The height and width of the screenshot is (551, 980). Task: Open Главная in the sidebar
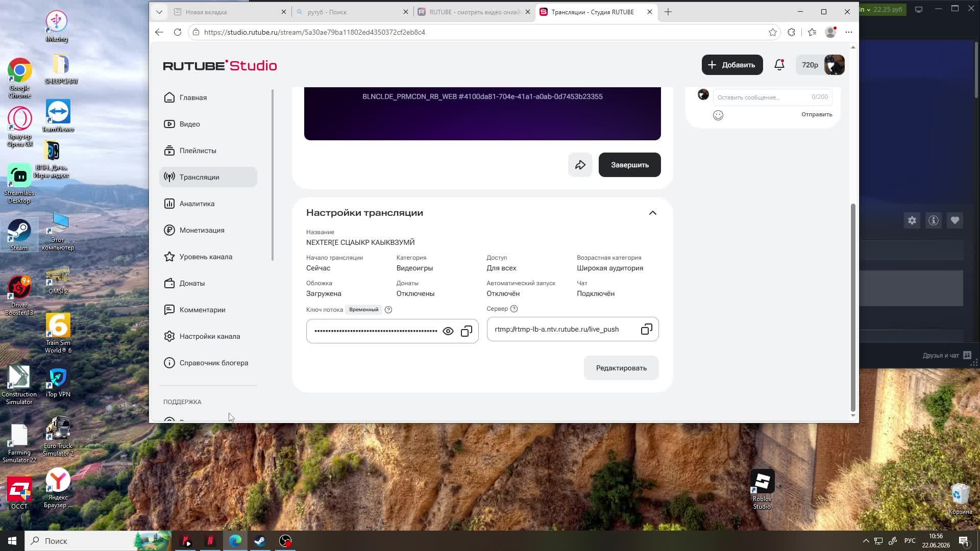click(208, 97)
